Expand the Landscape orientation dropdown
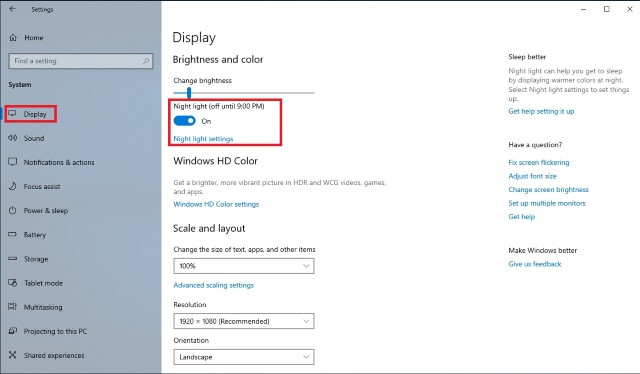Image resolution: width=640 pixels, height=374 pixels. click(244, 357)
